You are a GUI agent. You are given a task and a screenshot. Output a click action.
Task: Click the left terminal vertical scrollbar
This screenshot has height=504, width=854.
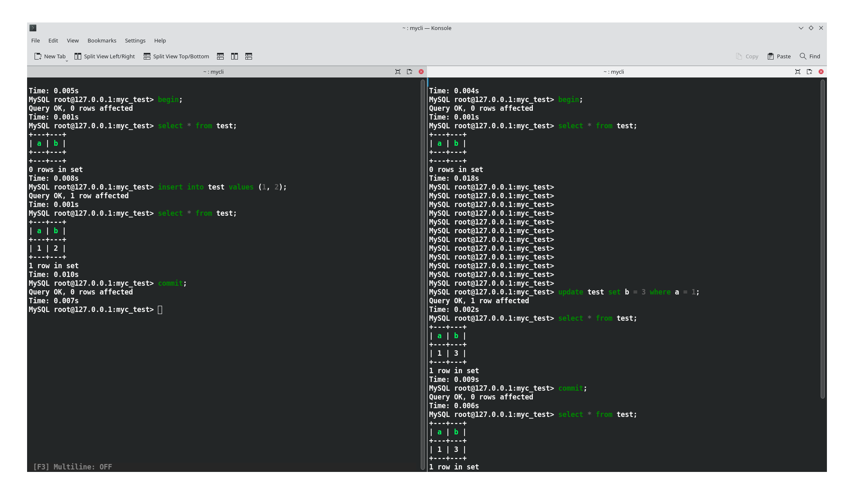point(423,275)
